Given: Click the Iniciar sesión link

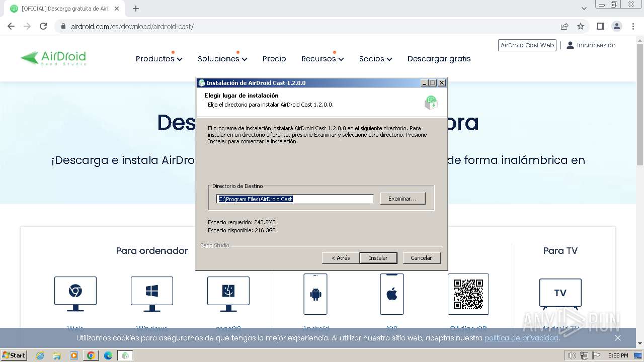Looking at the screenshot, I should click(591, 45).
